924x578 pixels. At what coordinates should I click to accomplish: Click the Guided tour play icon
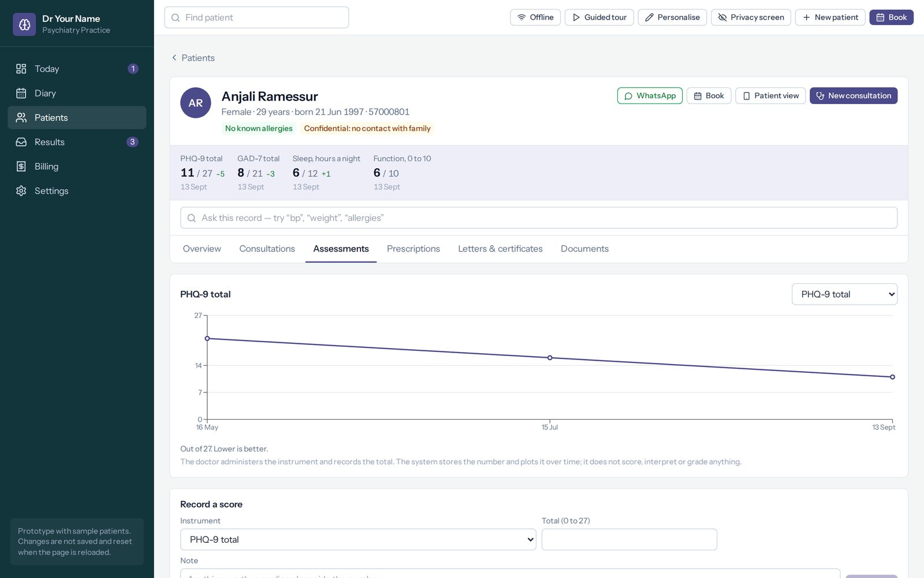pos(576,17)
